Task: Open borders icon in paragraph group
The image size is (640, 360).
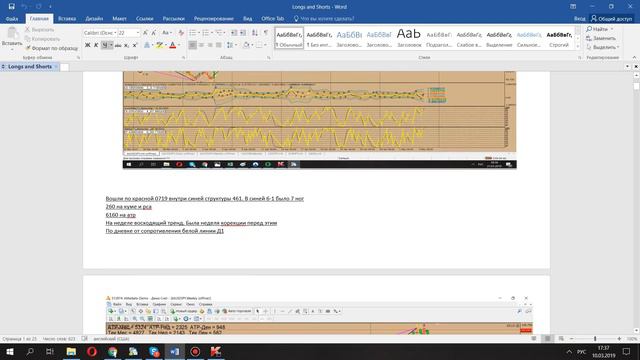Action: pos(259,45)
